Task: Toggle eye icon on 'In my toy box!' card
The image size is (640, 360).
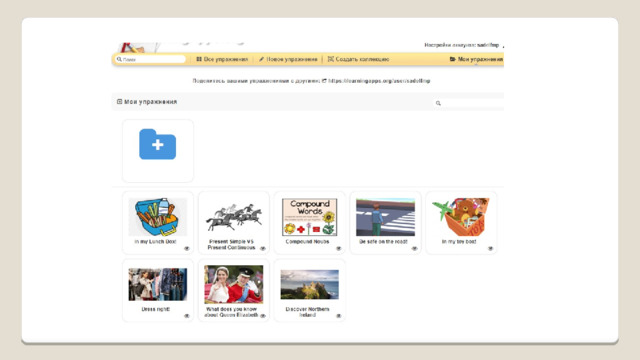Action: 490,248
